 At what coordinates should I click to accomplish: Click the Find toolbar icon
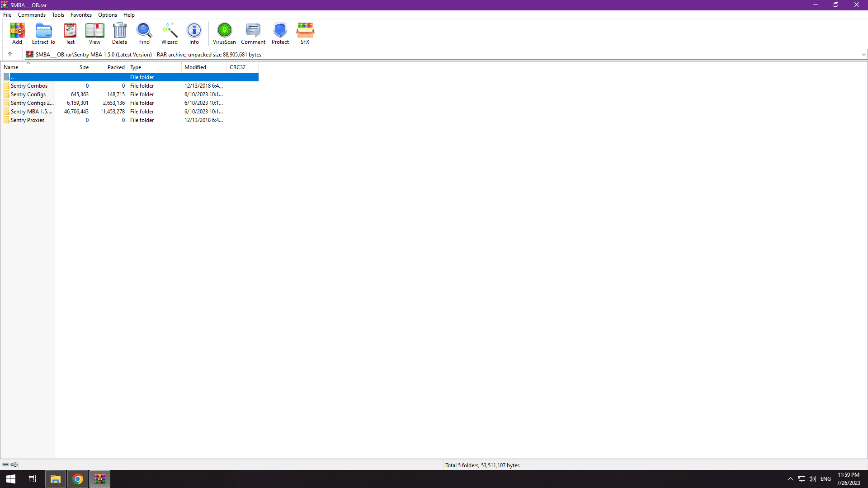click(144, 33)
